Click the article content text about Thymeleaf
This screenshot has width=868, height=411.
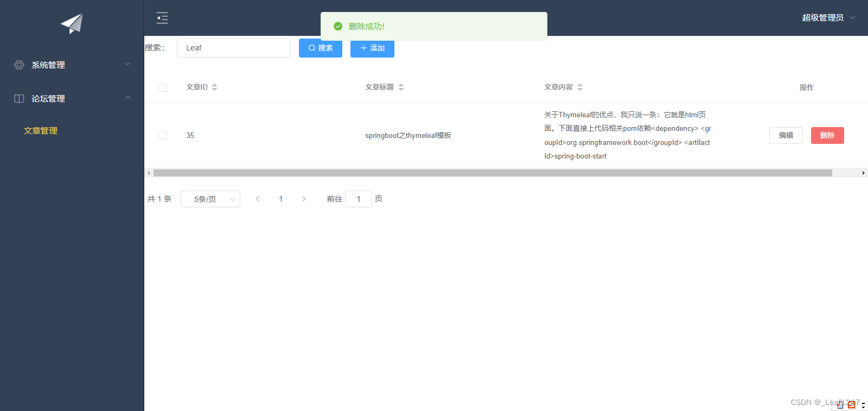point(628,135)
